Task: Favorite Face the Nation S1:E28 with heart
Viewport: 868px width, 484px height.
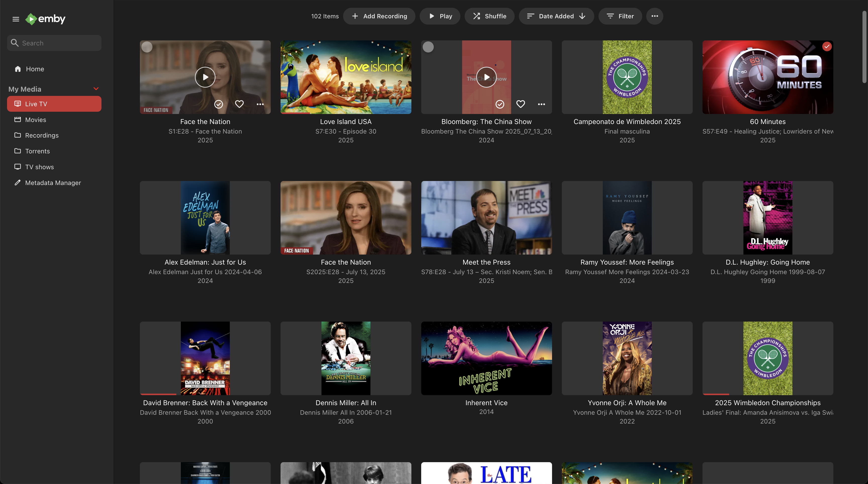Action: (x=239, y=104)
